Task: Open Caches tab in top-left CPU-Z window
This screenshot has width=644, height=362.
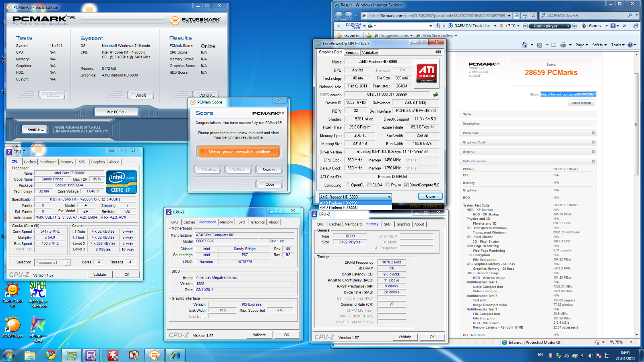Action: pos(30,162)
